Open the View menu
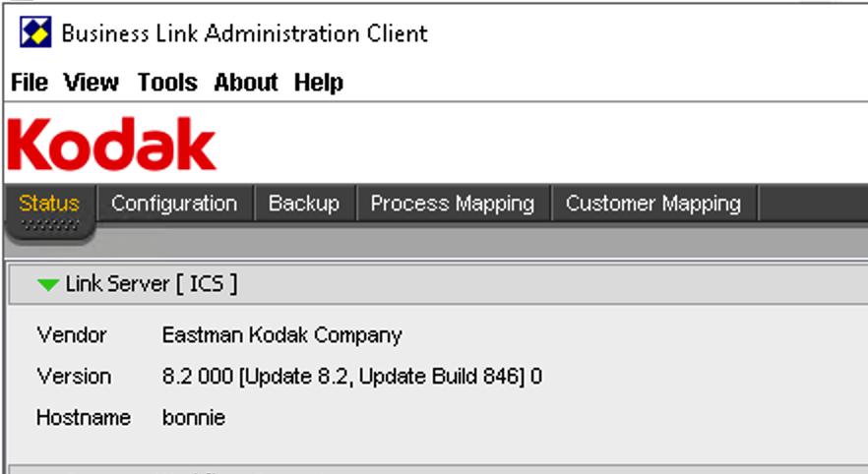The height and width of the screenshot is (474, 868). point(91,83)
